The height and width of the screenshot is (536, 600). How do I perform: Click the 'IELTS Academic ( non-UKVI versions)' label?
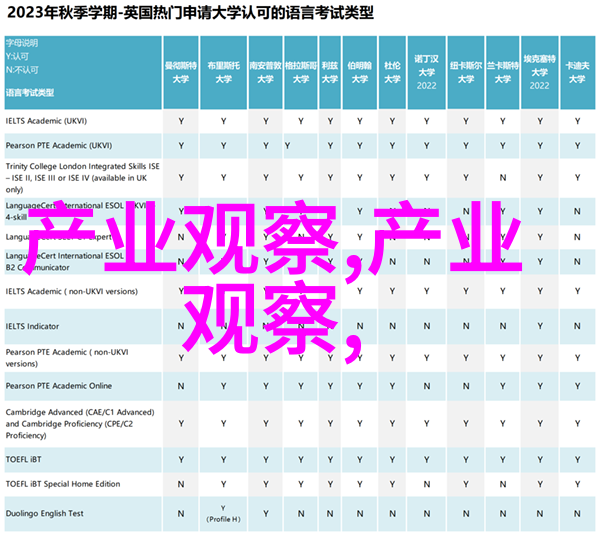[x=72, y=292]
